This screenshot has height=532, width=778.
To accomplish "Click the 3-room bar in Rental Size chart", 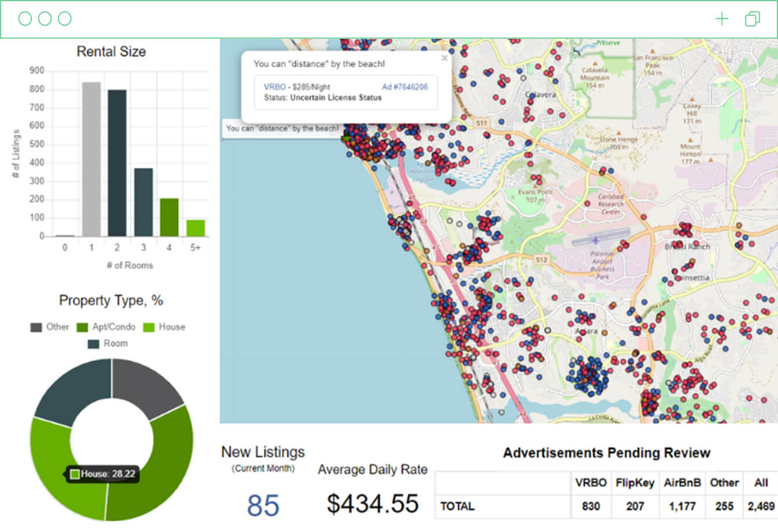I will pyautogui.click(x=143, y=202).
